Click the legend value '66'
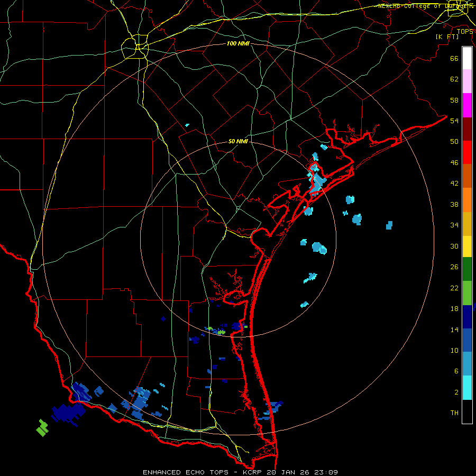 [x=454, y=59]
